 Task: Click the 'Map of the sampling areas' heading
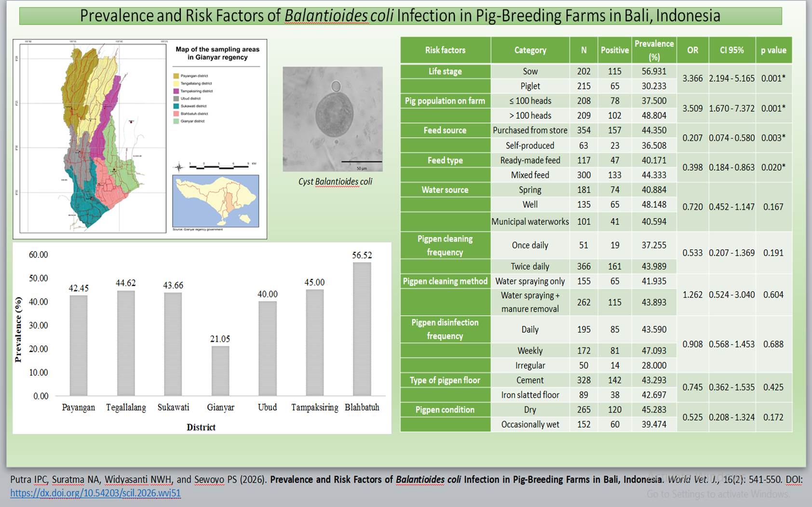pyautogui.click(x=217, y=53)
